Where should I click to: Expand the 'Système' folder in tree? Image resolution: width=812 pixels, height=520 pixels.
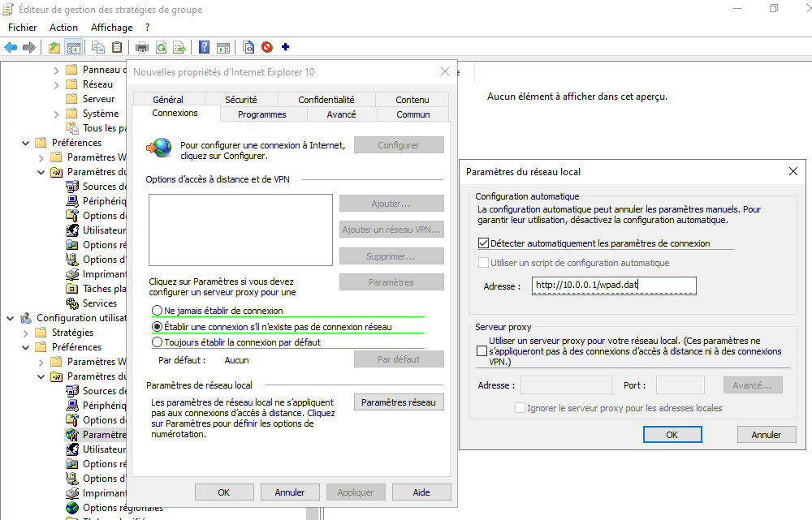[x=56, y=114]
